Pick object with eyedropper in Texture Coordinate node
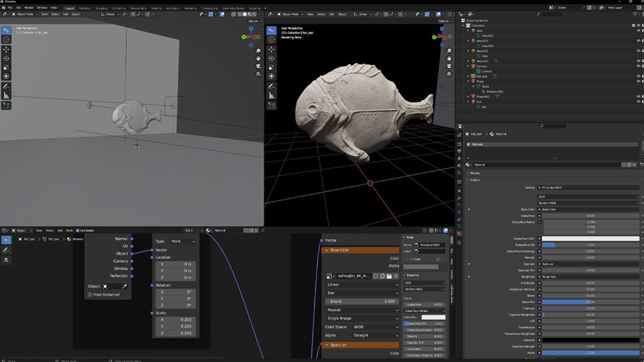This screenshot has height=362, width=644. (x=125, y=287)
